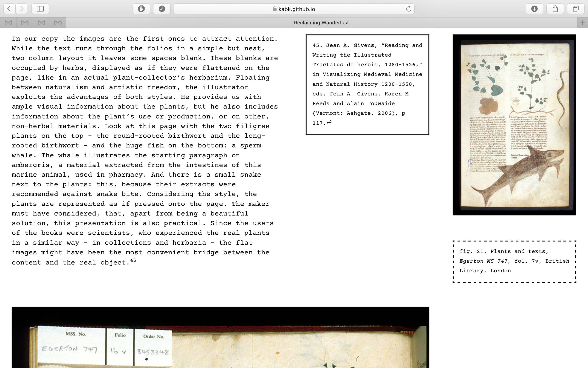Click the footnote 45 return arrow

pyautogui.click(x=329, y=122)
